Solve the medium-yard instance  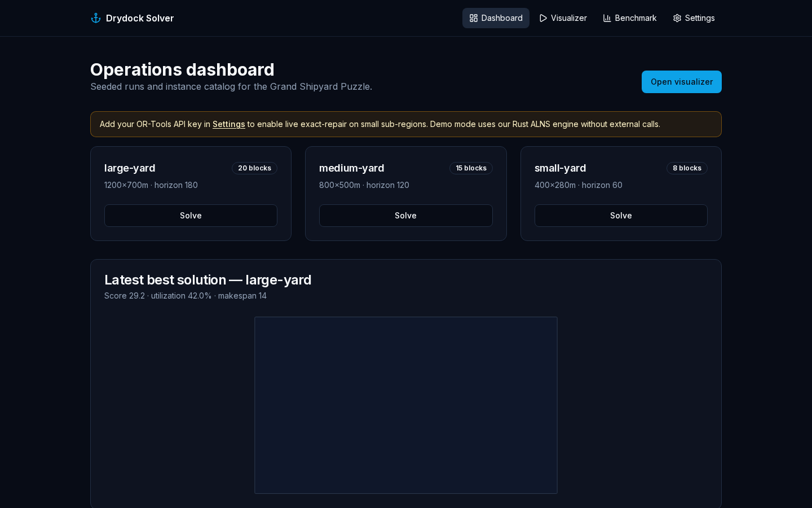405,216
